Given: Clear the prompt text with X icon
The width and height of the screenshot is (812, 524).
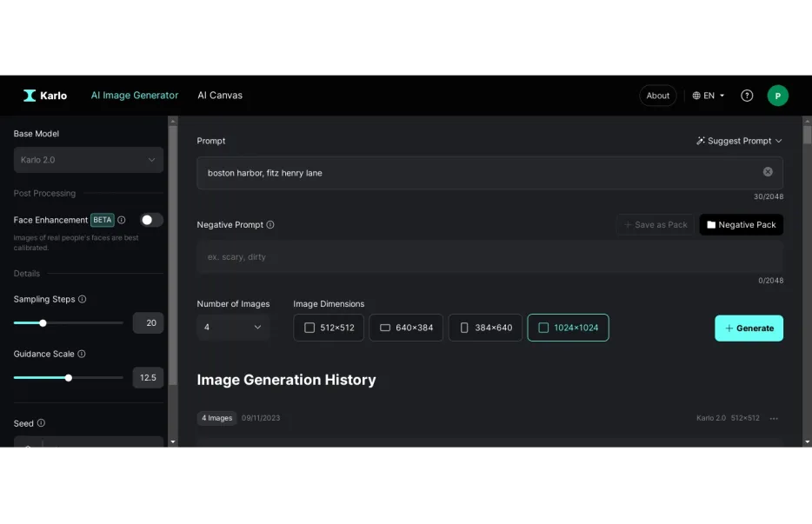Looking at the screenshot, I should pyautogui.click(x=768, y=171).
